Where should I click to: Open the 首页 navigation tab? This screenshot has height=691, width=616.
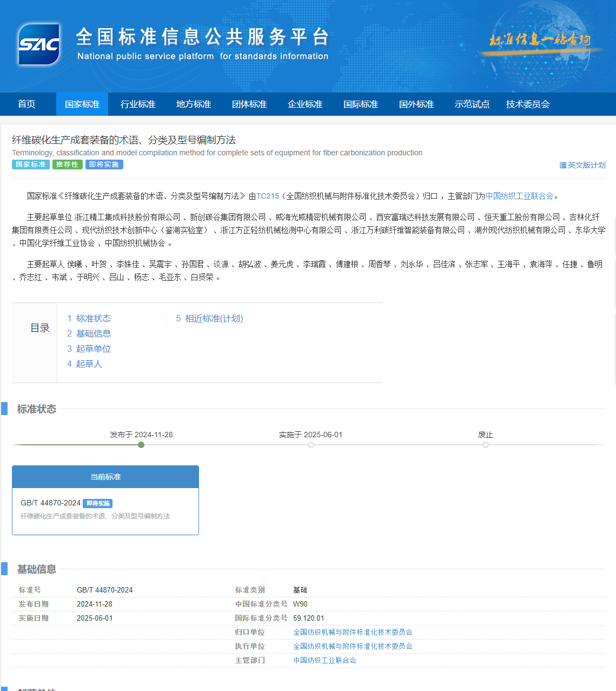tap(27, 104)
